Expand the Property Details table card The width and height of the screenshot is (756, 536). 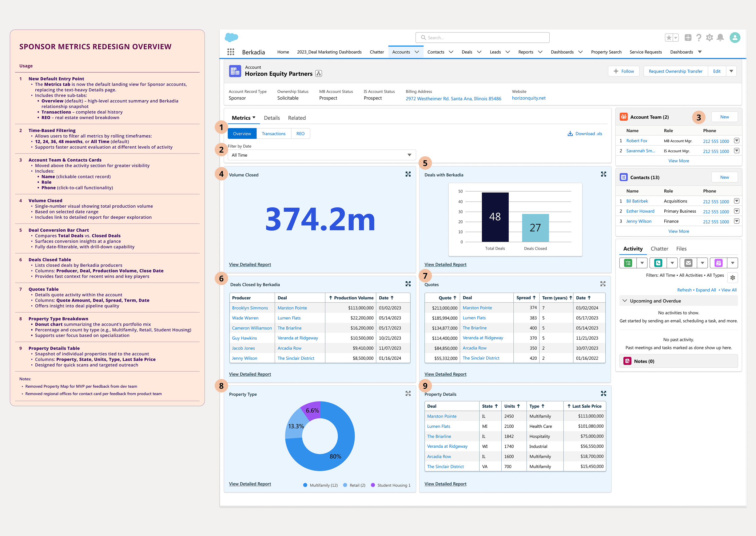click(603, 394)
